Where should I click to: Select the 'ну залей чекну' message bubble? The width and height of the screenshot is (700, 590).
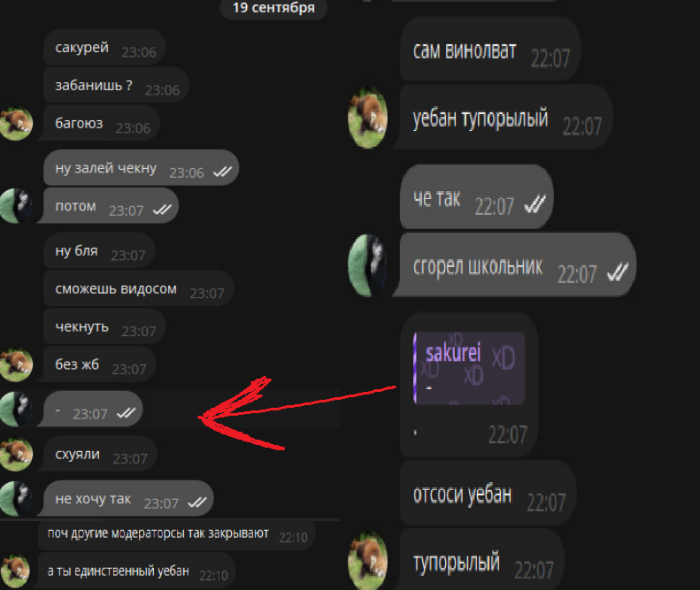tap(141, 168)
